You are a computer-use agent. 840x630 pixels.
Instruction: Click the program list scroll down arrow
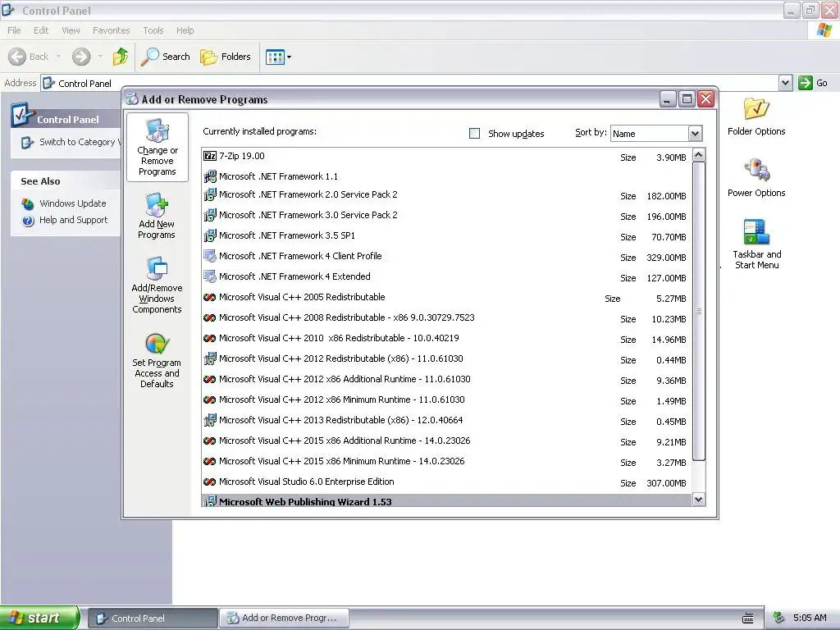(698, 500)
